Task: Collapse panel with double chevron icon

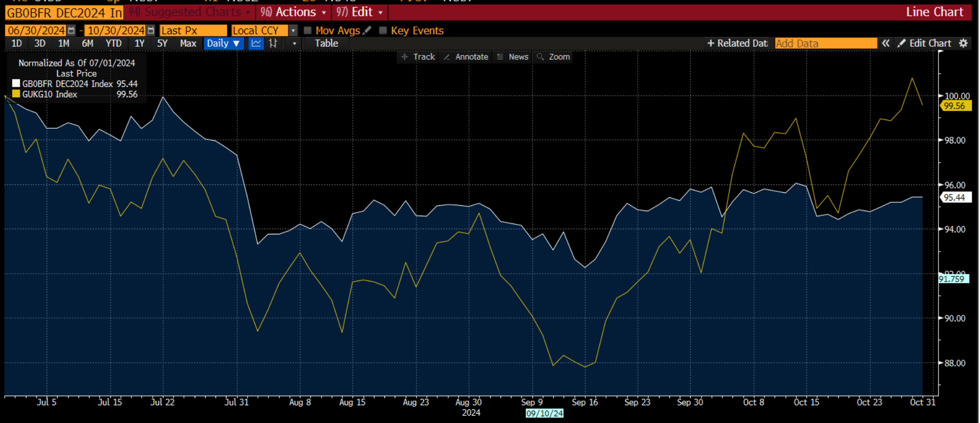Action: click(x=886, y=44)
